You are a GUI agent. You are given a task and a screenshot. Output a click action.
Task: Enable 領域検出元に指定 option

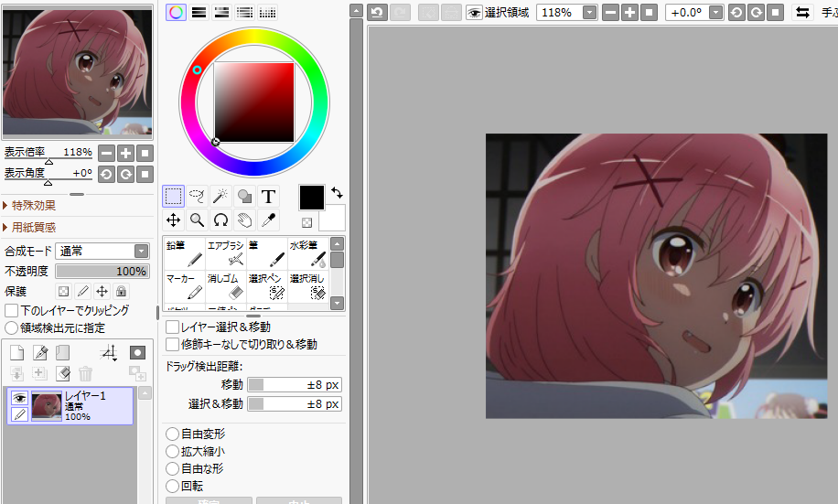click(x=11, y=327)
